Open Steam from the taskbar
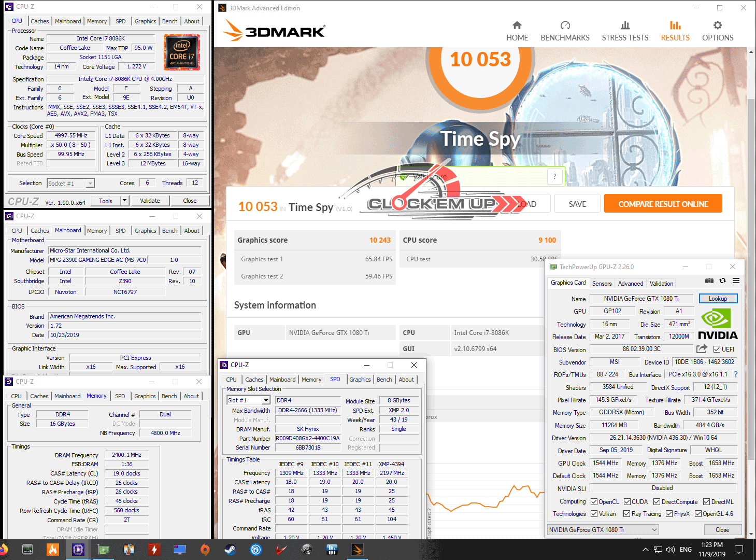Screen dimensions: 756x560 pos(230,549)
